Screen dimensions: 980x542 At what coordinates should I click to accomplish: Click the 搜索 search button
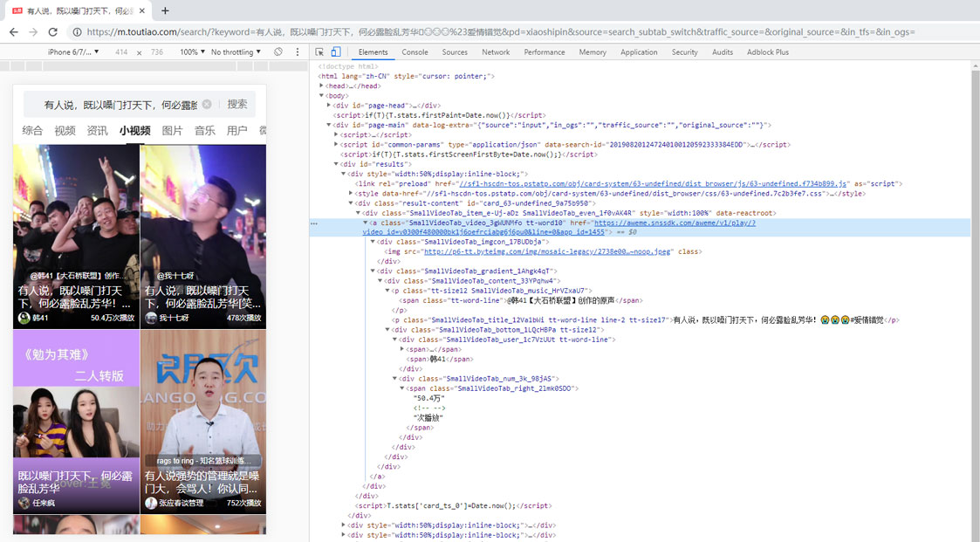[x=237, y=105]
